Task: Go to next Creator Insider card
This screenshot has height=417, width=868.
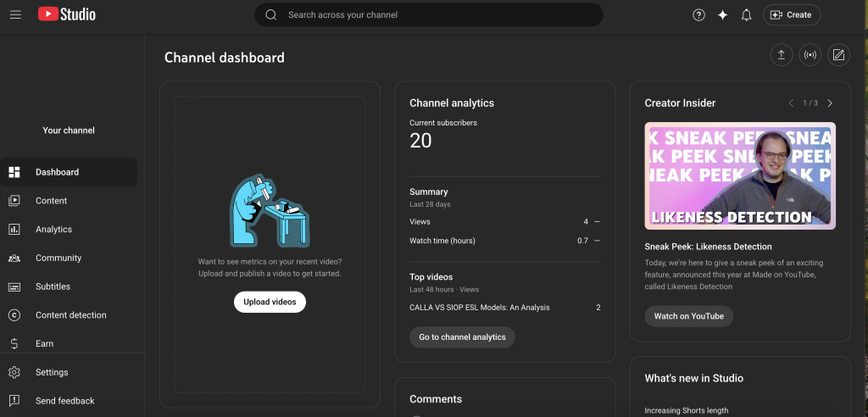Action: tap(830, 103)
